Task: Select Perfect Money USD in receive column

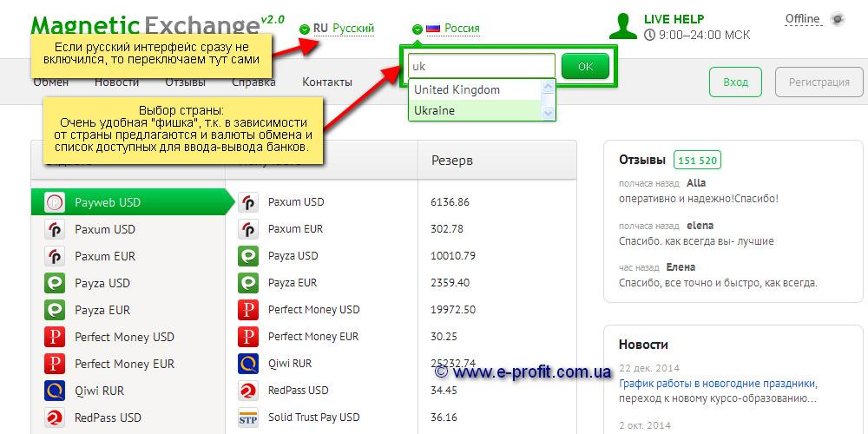Action: coord(314,310)
